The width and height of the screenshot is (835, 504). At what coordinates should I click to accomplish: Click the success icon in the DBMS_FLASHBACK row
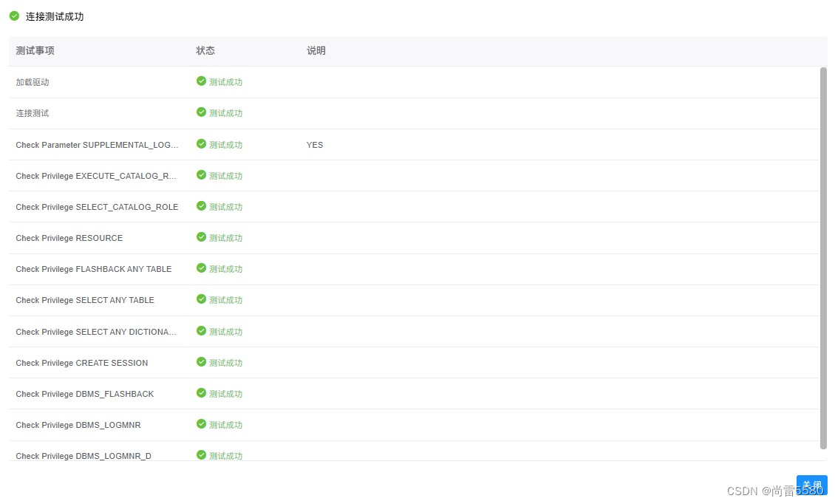(x=201, y=392)
